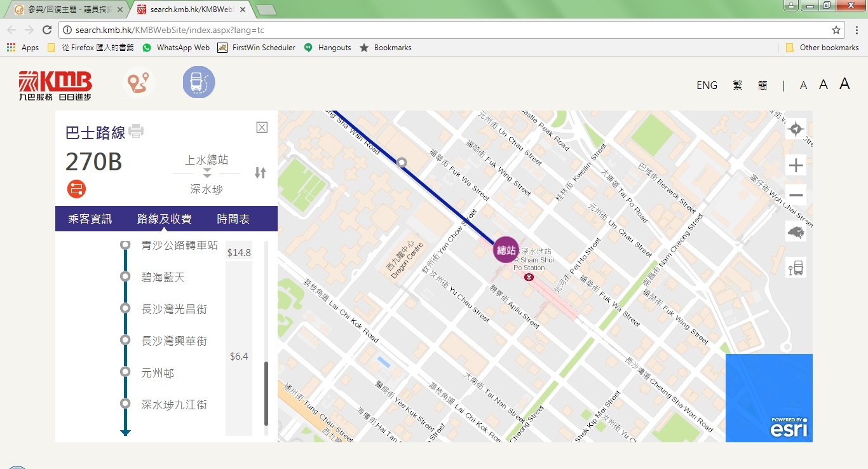Click the map compass locate icon
The image size is (868, 469).
pos(796,130)
